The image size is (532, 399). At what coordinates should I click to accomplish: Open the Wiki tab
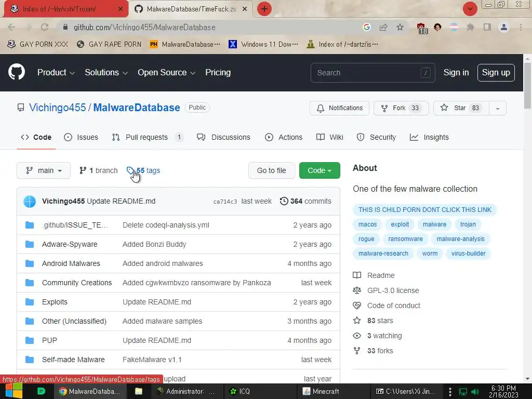click(x=330, y=137)
